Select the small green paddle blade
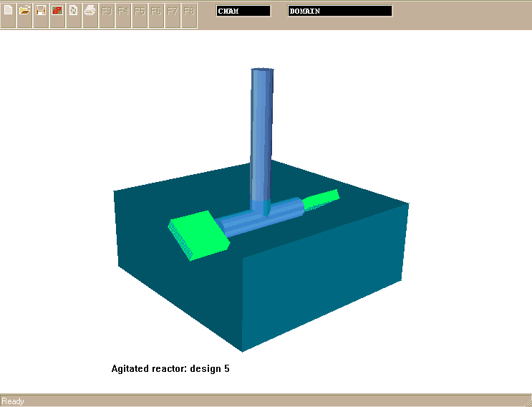The height and width of the screenshot is (407, 532). click(x=321, y=200)
